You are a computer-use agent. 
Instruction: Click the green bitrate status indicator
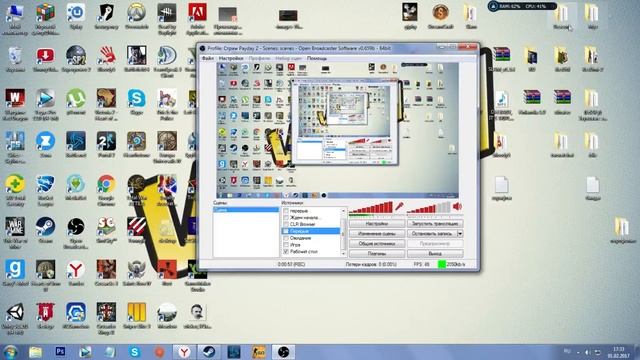coord(442,264)
